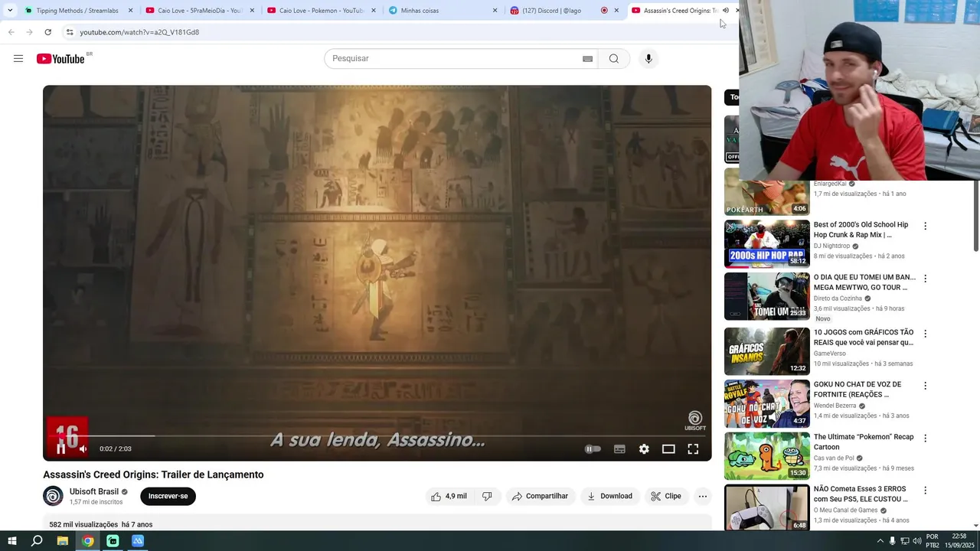Reload the page
980x551 pixels.
click(x=47, y=32)
